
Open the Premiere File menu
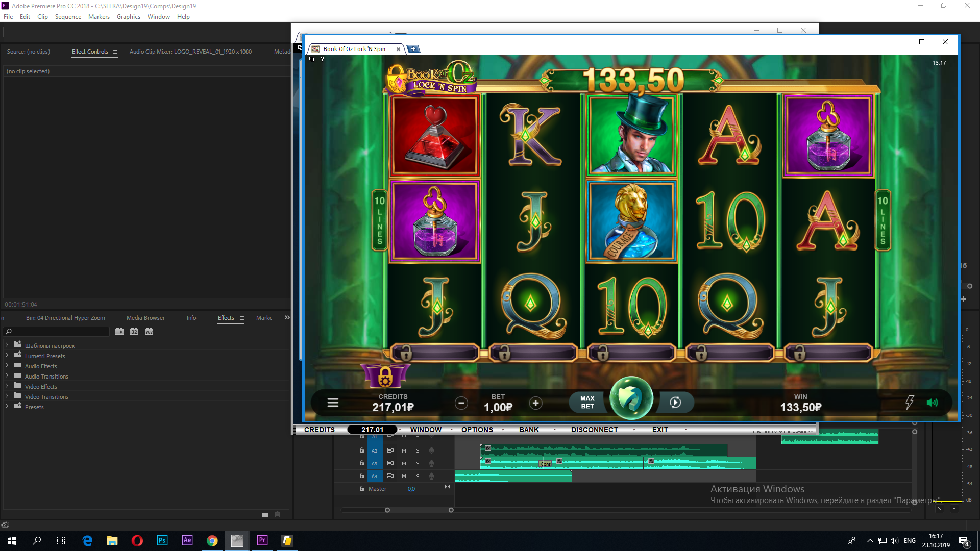(x=8, y=17)
